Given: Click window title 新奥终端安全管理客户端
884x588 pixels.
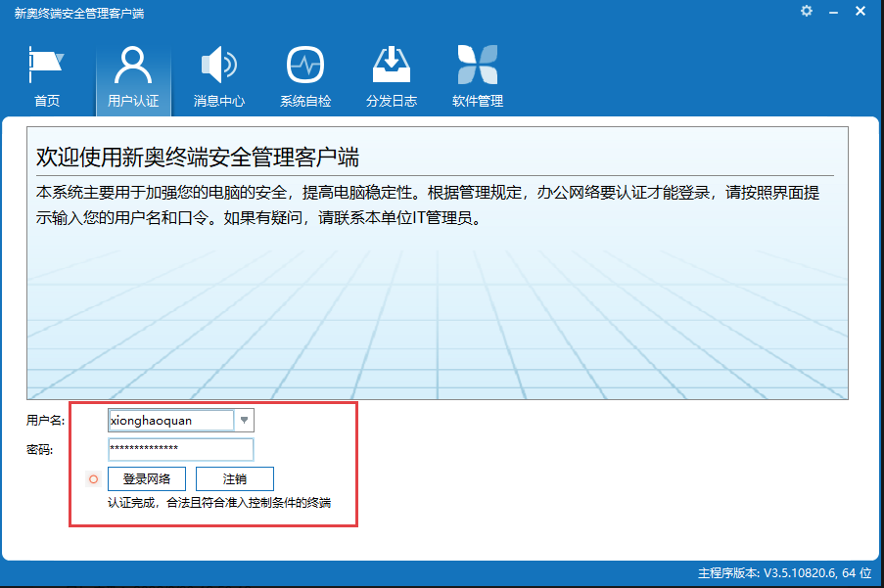Looking at the screenshot, I should pyautogui.click(x=79, y=14).
